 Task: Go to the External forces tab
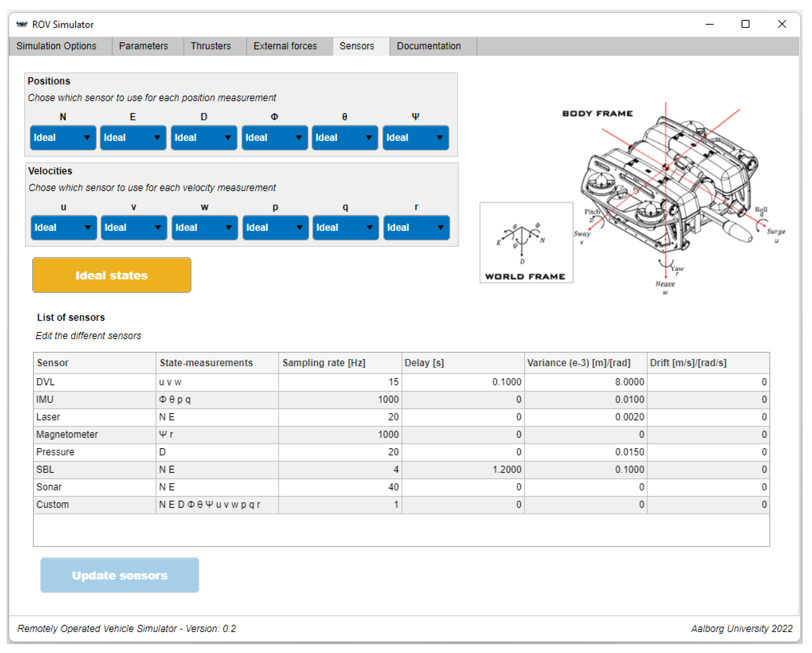pos(285,46)
